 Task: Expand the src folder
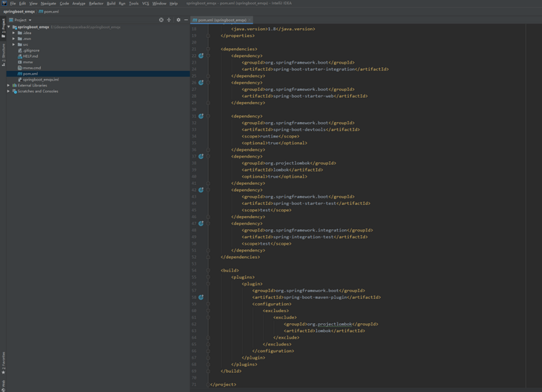(14, 44)
